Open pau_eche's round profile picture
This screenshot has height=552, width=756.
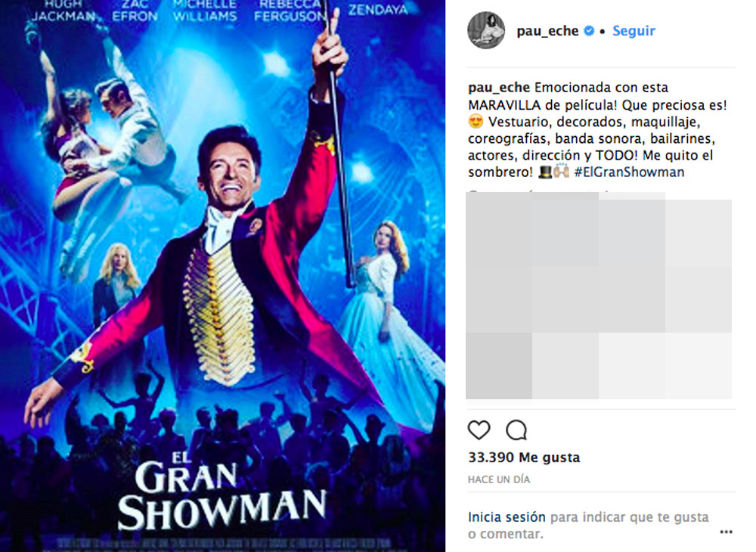tap(486, 30)
